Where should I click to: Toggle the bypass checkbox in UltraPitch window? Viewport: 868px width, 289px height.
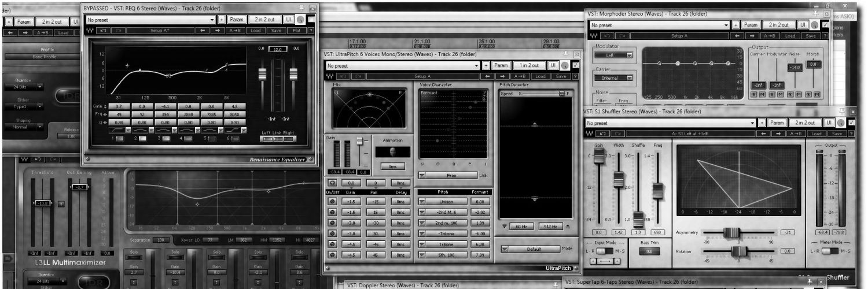point(575,66)
